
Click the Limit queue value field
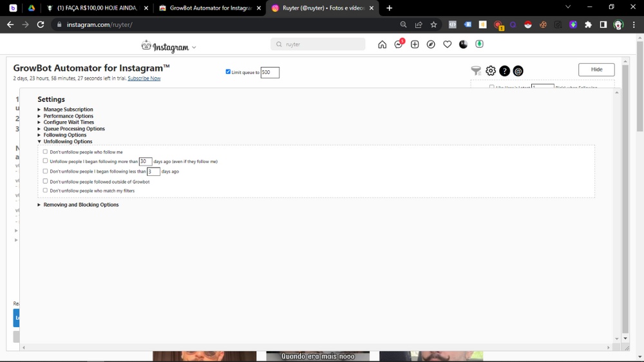pos(270,72)
